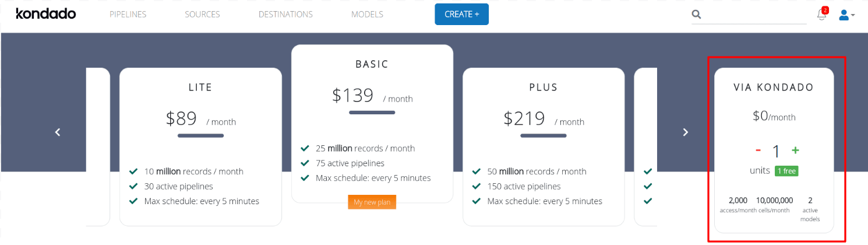Click the search magnifier icon
Viewport: 868px width, 245px height.
[x=696, y=15]
